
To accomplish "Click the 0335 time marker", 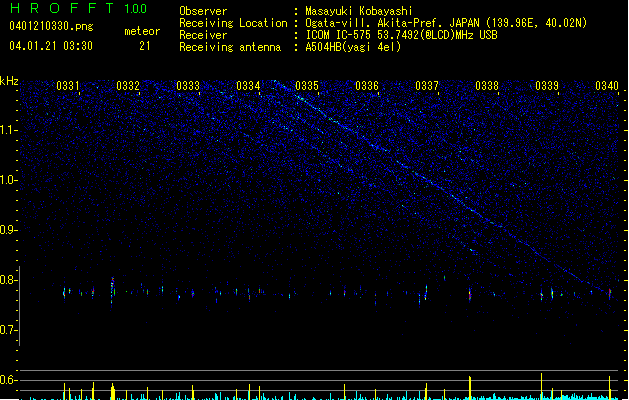I will [307, 86].
